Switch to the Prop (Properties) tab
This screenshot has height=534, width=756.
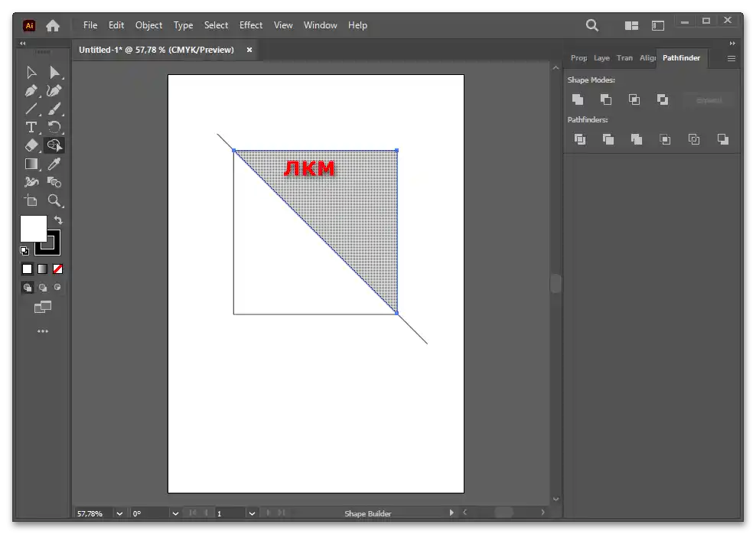[x=579, y=58]
